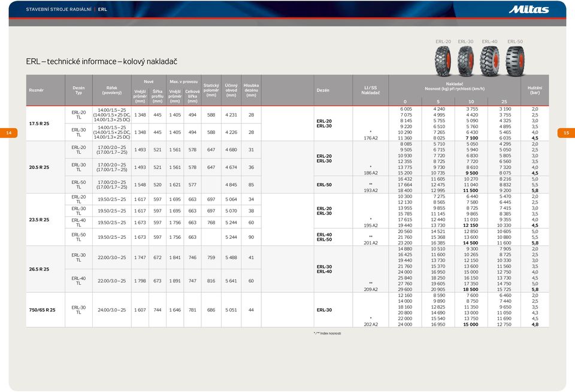Click the "Statický poloměr (mm)" column header
575x392 pixels.
(211, 90)
